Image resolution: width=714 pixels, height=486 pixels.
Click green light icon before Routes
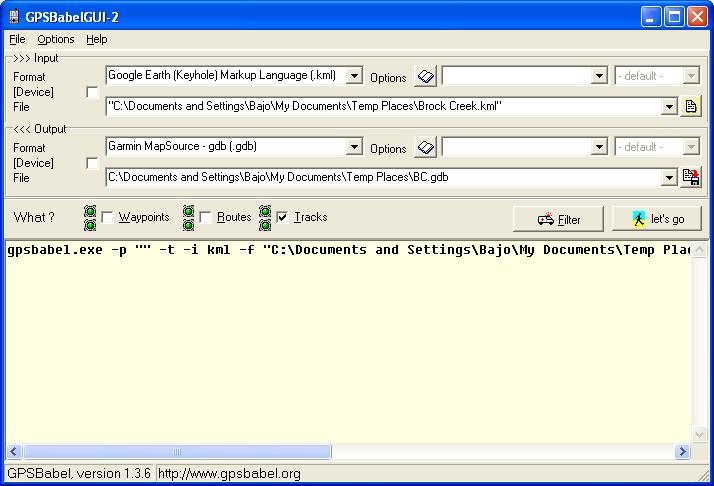(x=189, y=218)
